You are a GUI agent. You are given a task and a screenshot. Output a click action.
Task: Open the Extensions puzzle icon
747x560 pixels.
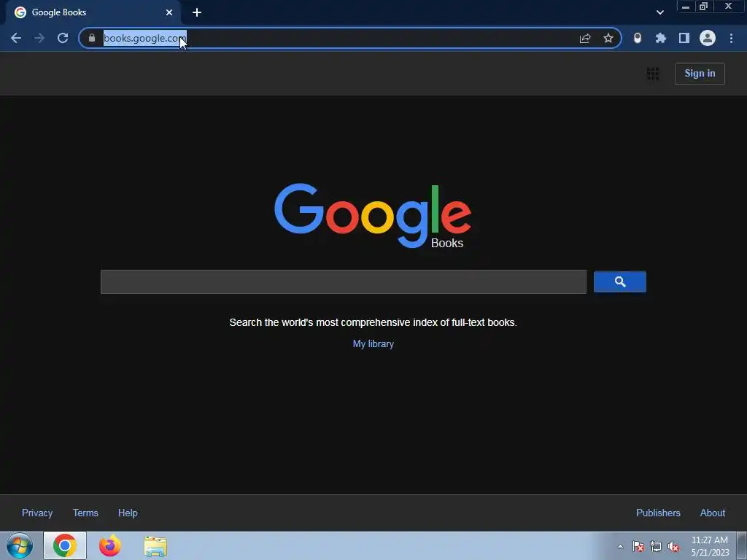pos(661,38)
